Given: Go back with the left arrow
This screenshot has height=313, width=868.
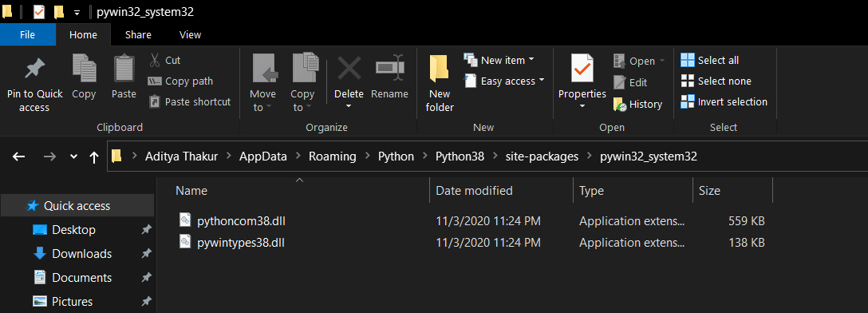Looking at the screenshot, I should click(19, 156).
